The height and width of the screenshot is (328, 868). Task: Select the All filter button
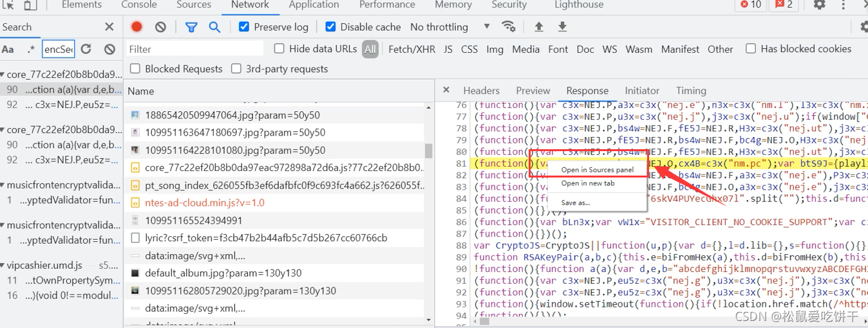coord(370,49)
